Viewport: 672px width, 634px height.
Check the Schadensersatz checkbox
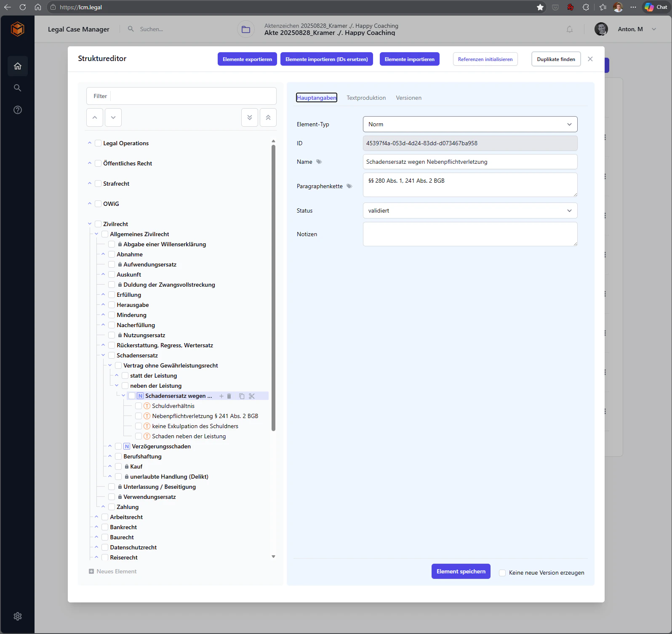click(112, 355)
